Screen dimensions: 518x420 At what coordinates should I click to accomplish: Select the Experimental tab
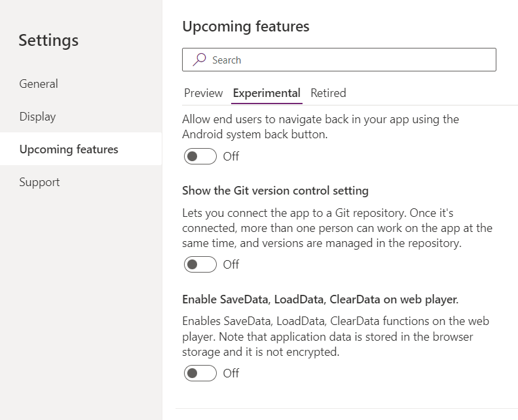267,93
